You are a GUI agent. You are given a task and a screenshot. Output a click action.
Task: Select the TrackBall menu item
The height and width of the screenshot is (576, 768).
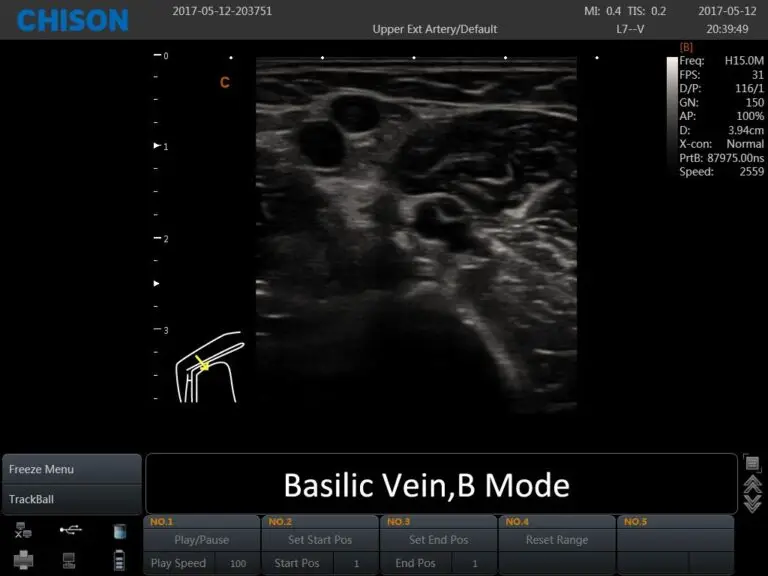(70, 498)
